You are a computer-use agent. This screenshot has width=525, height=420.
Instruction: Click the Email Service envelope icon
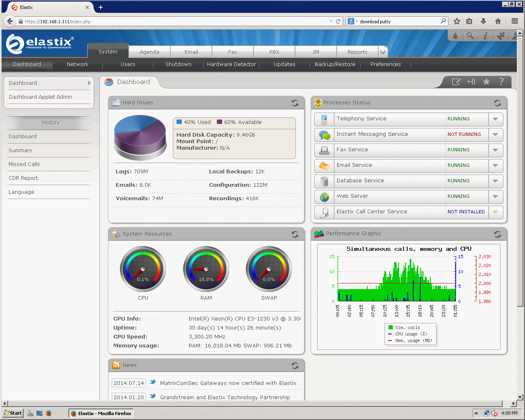[x=324, y=166]
